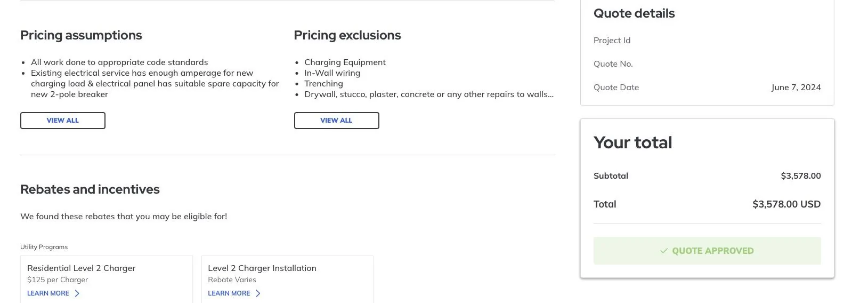
Task: Click the Subtotal amount value
Action: [x=801, y=176]
